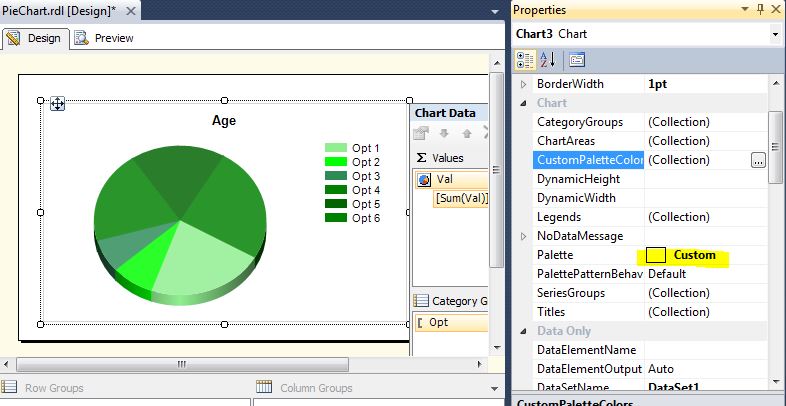Select the Opt category group field
The width and height of the screenshot is (786, 406).
point(451,322)
